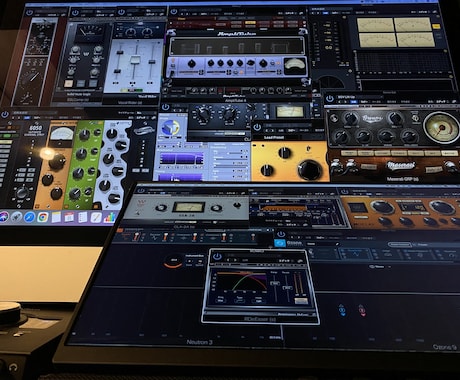Toggle power button of CLA-2A window
The image size is (460, 380).
click(x=141, y=191)
